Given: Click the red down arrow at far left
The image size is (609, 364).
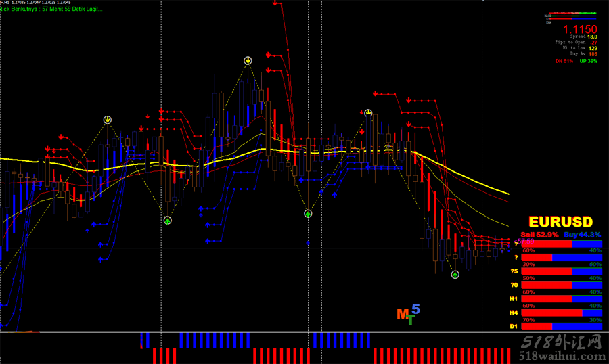Looking at the screenshot, I should (60, 137).
